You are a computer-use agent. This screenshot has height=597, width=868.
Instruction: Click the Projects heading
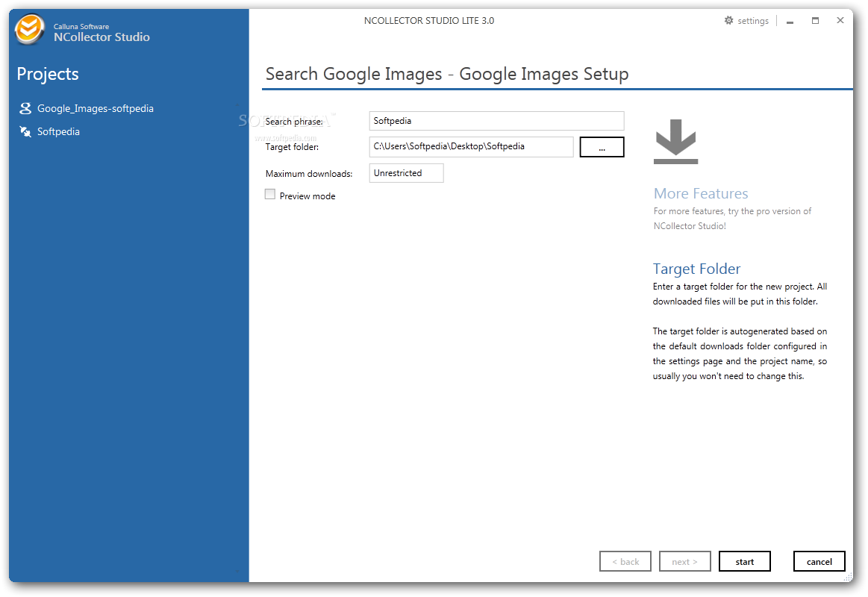click(x=48, y=74)
